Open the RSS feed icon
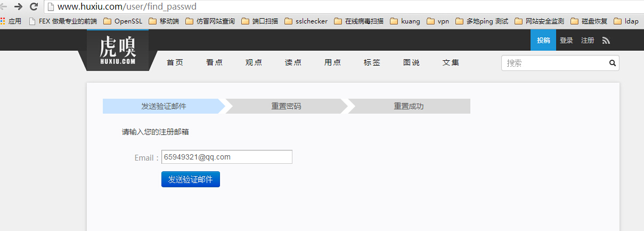Screen dimensions: 644x231 pos(606,41)
